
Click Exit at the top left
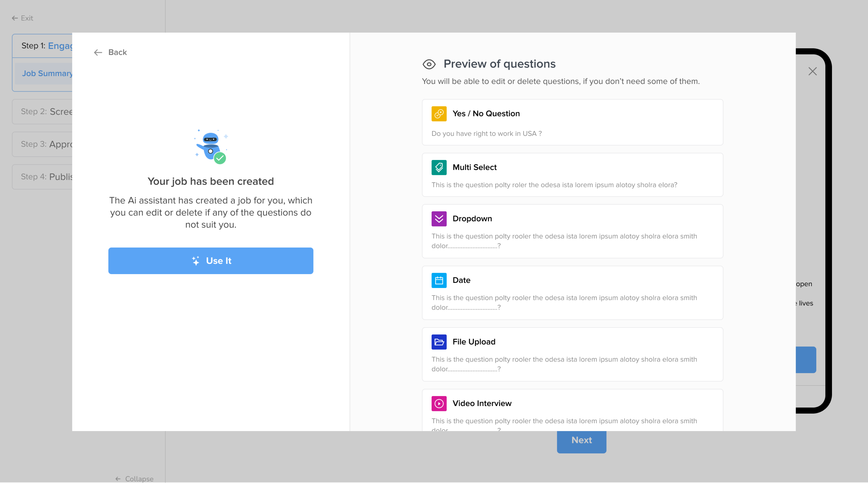[22, 18]
